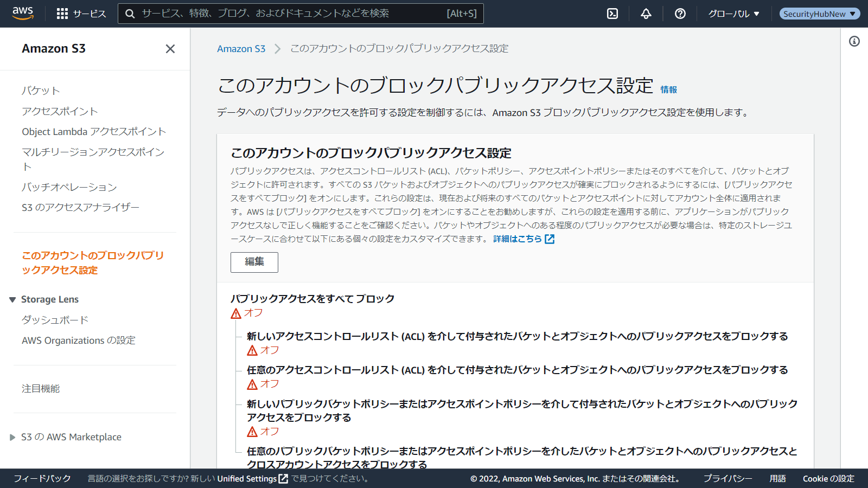Open the info panel icon at right

[x=854, y=41]
